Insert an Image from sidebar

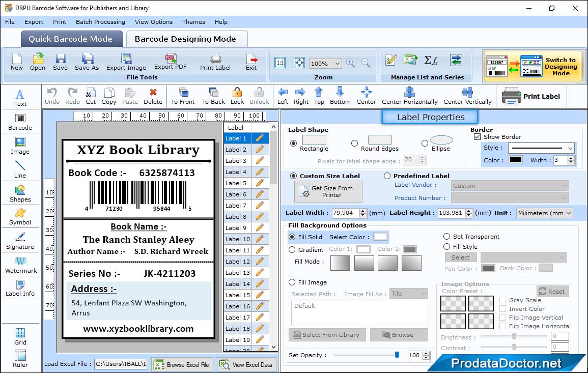[x=20, y=146]
